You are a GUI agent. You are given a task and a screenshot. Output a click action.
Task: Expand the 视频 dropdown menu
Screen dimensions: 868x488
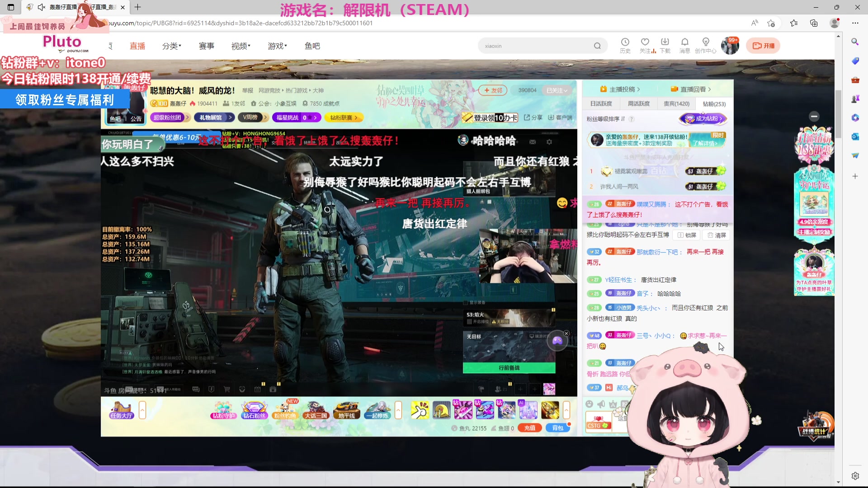(241, 46)
